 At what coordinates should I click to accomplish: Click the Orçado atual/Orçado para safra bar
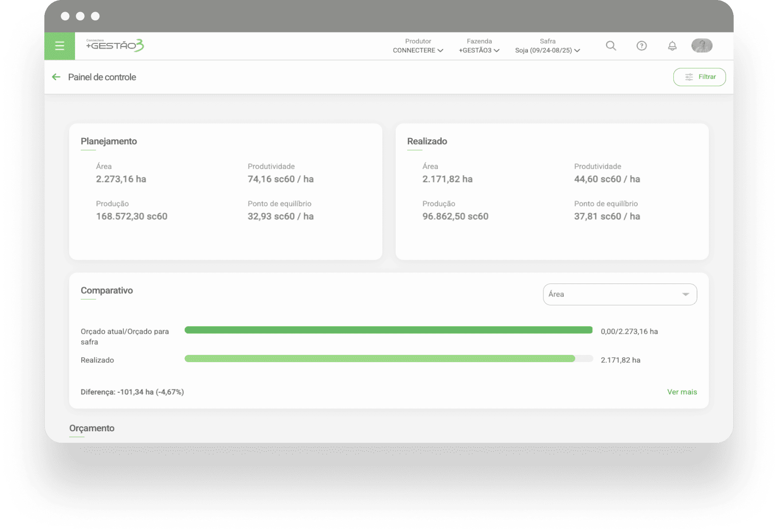[388, 330]
